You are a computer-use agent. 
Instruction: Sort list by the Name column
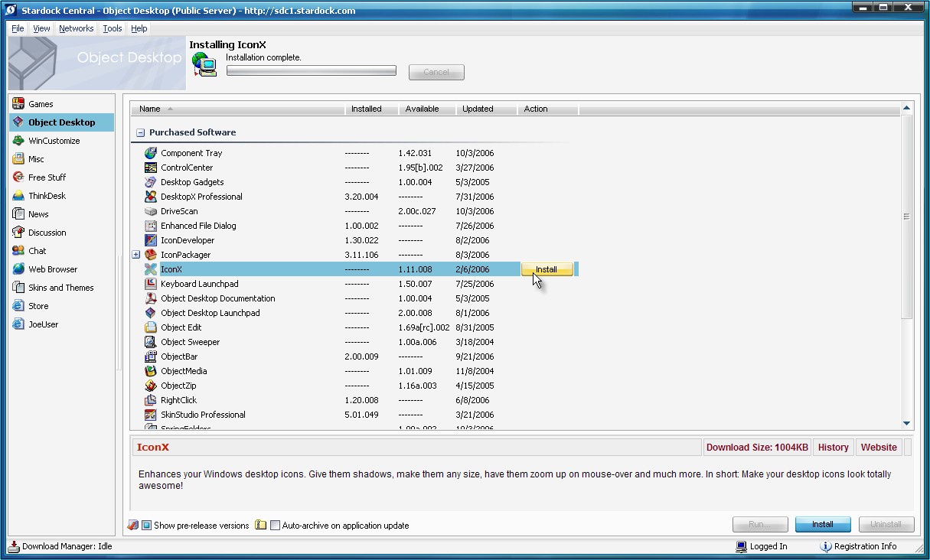[x=238, y=109]
